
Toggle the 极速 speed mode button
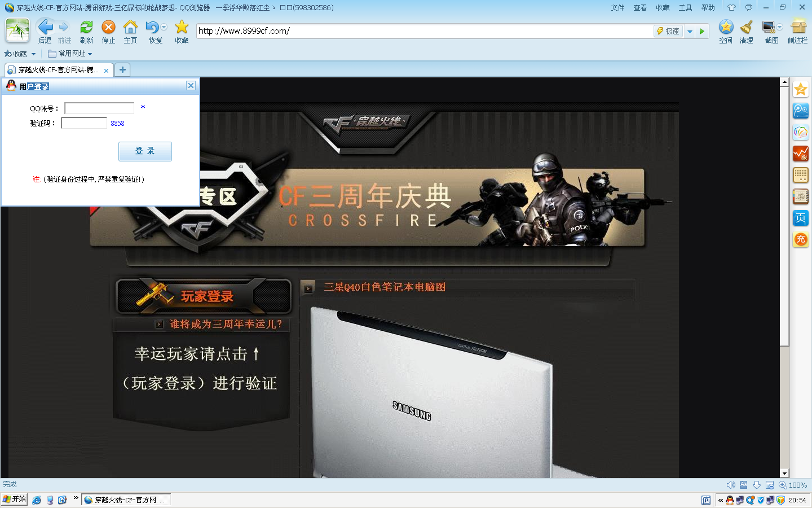pos(668,31)
